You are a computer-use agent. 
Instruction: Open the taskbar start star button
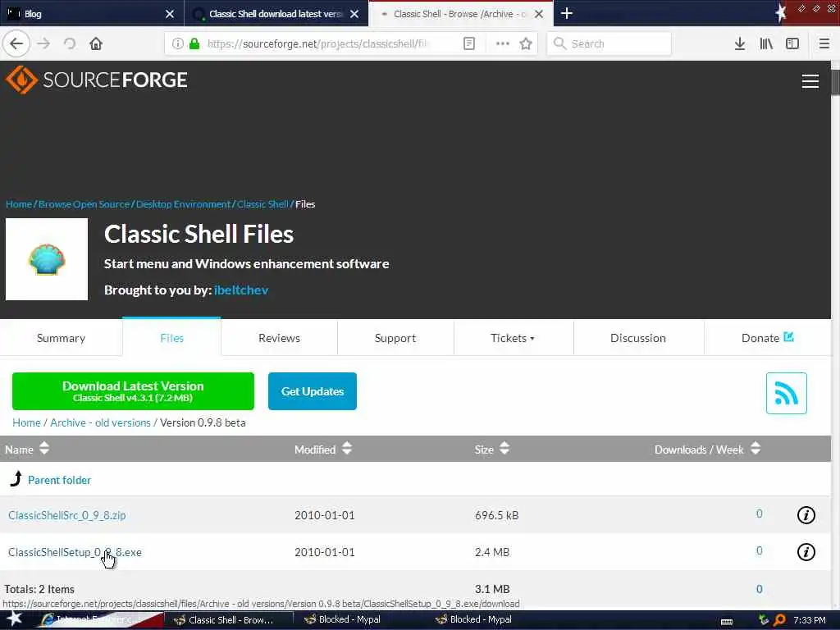(15, 619)
